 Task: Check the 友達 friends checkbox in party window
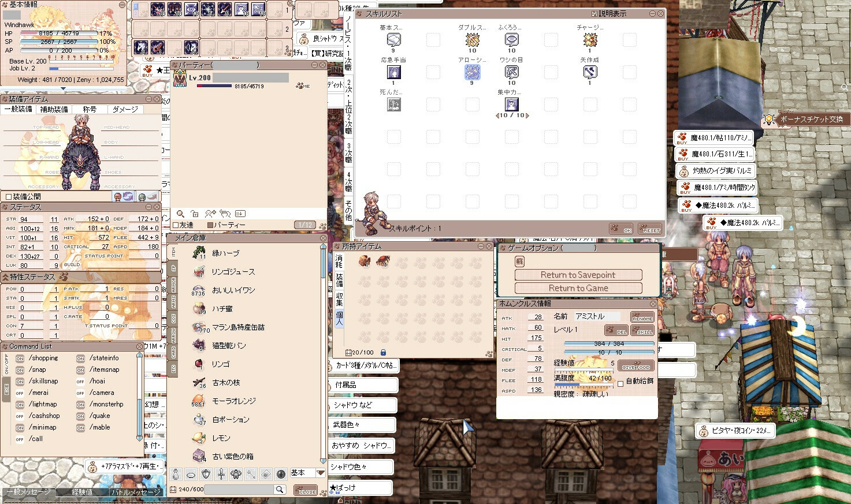coord(176,225)
